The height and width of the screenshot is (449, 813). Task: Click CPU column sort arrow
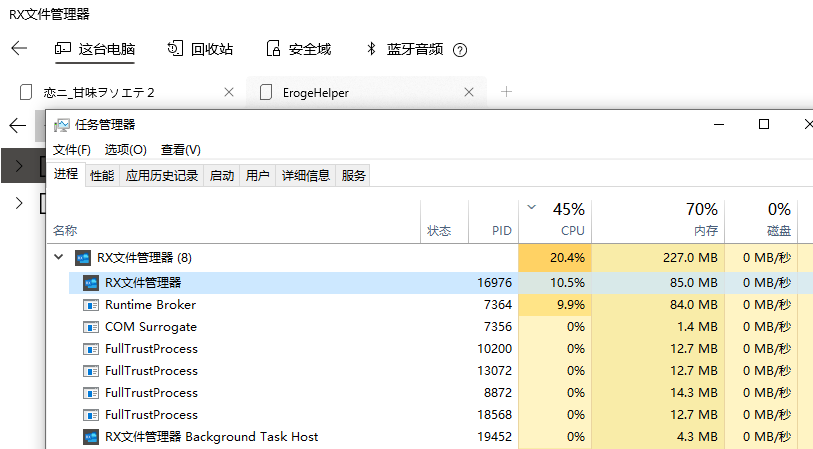(531, 207)
